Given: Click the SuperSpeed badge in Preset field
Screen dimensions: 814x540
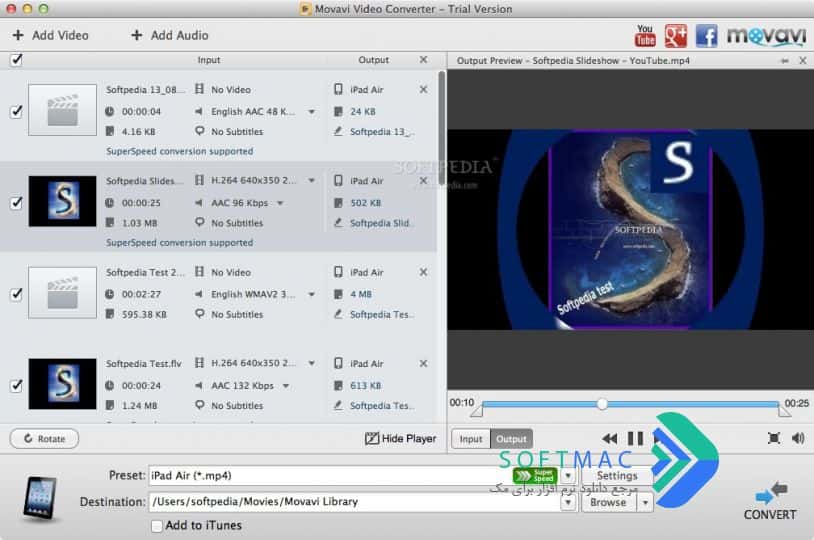Looking at the screenshot, I should [x=535, y=476].
